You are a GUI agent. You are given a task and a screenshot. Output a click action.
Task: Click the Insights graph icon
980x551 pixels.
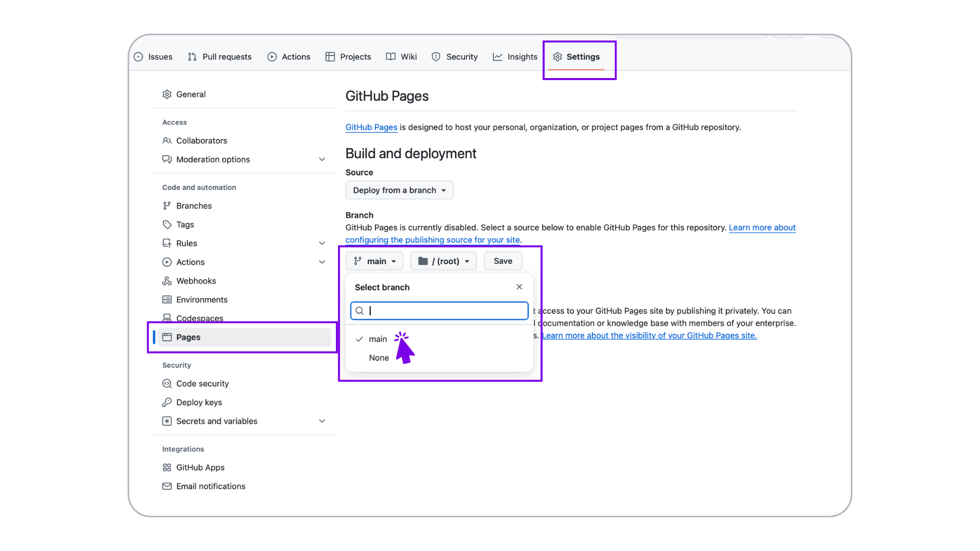coord(498,57)
